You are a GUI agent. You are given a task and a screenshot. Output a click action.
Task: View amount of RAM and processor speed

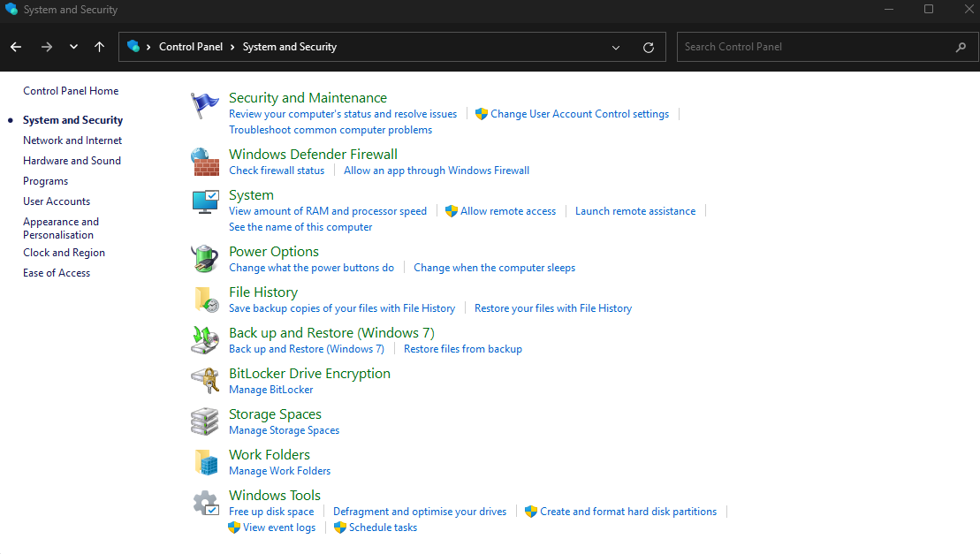pyautogui.click(x=328, y=211)
